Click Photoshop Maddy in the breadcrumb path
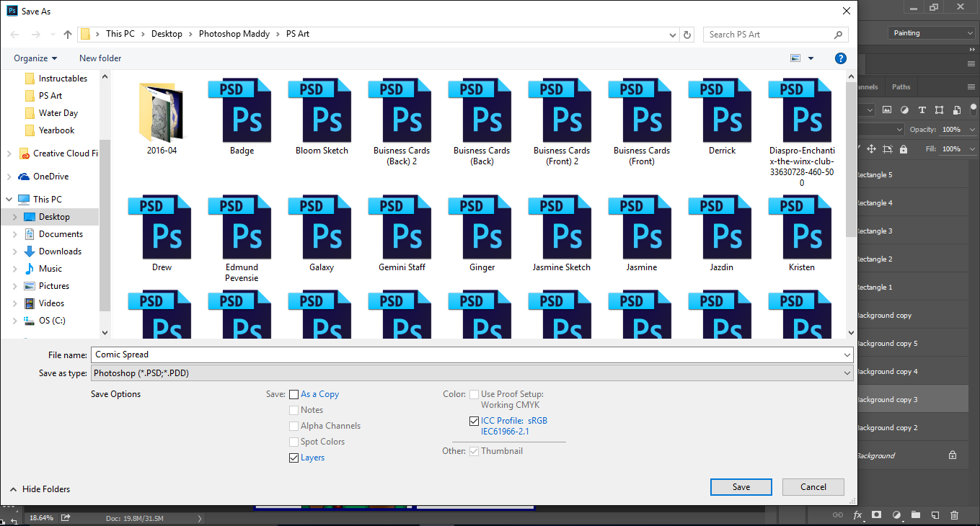The width and height of the screenshot is (980, 526). pyautogui.click(x=233, y=34)
